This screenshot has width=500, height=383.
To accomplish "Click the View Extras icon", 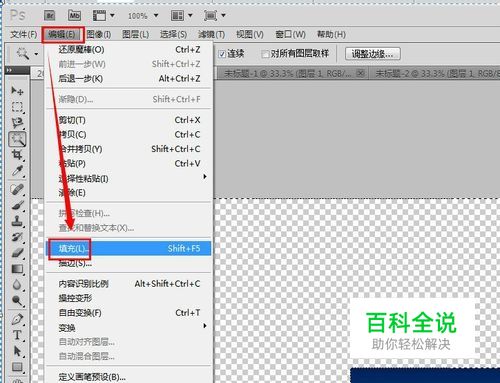I will tap(99, 15).
